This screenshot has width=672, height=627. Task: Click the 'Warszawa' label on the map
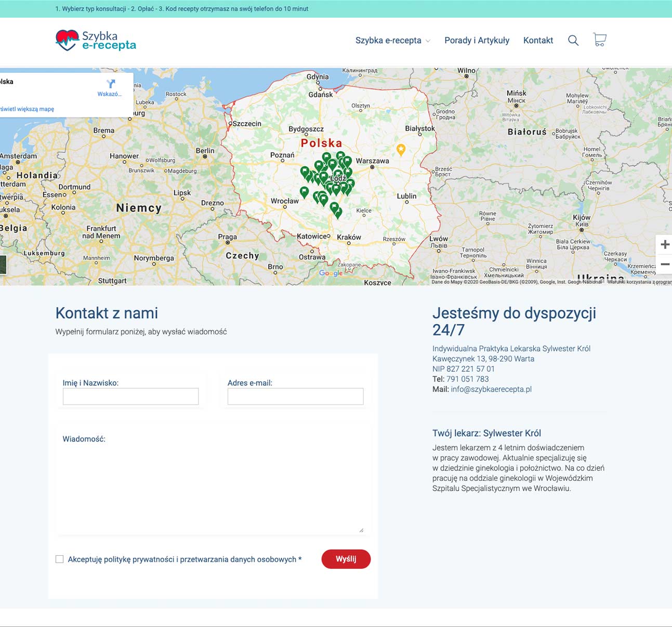click(372, 161)
